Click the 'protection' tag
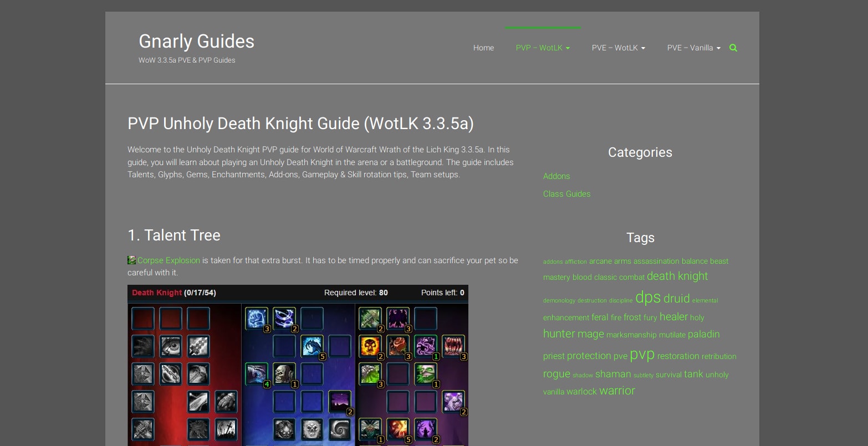 (x=589, y=356)
